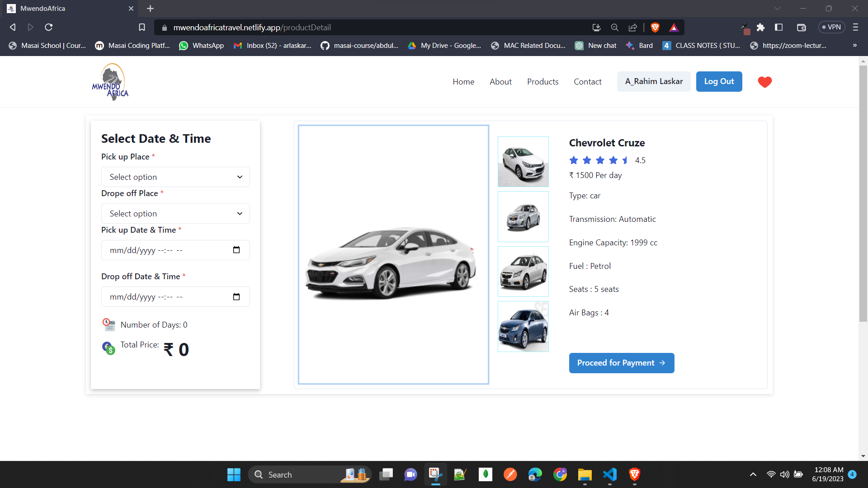The height and width of the screenshot is (488, 868).
Task: Toggle the browser sidebar panel icon
Action: pos(778,28)
